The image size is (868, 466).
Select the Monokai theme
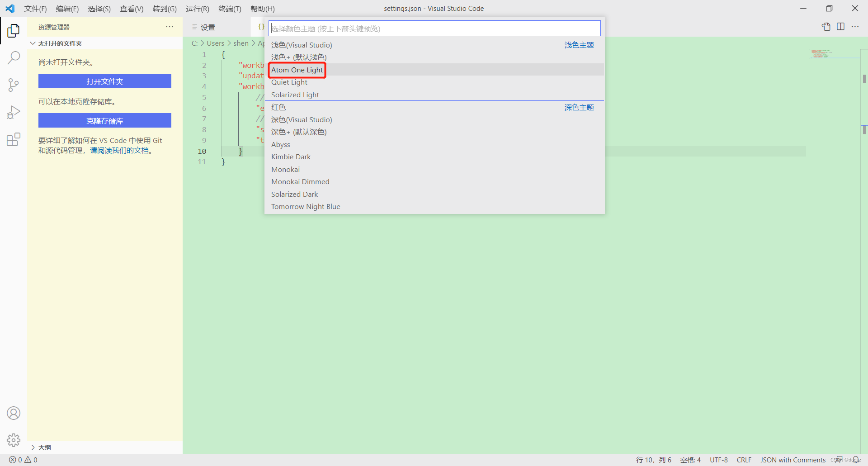click(434, 169)
